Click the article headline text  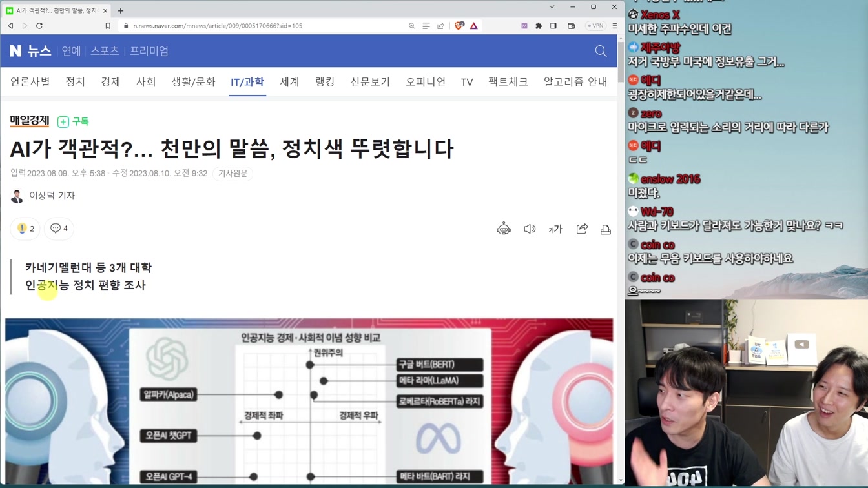[232, 148]
